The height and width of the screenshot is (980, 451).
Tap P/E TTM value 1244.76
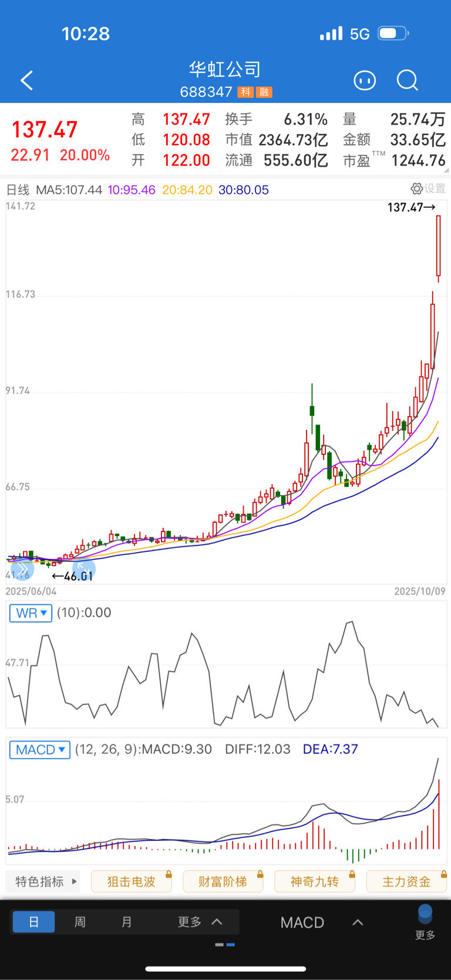[419, 160]
